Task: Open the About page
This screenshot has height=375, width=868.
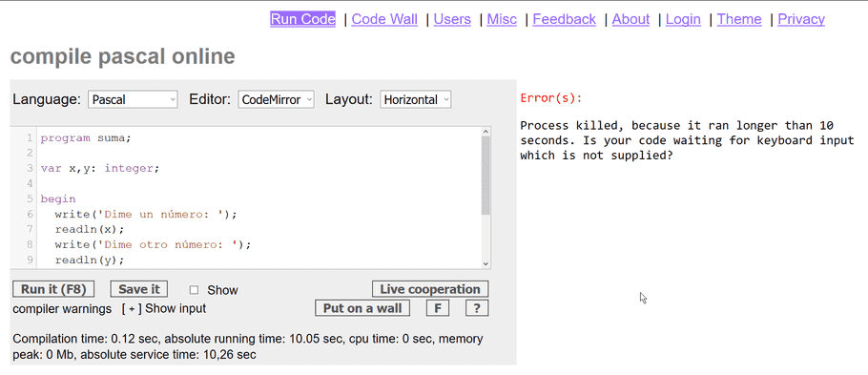Action: pyautogui.click(x=630, y=19)
